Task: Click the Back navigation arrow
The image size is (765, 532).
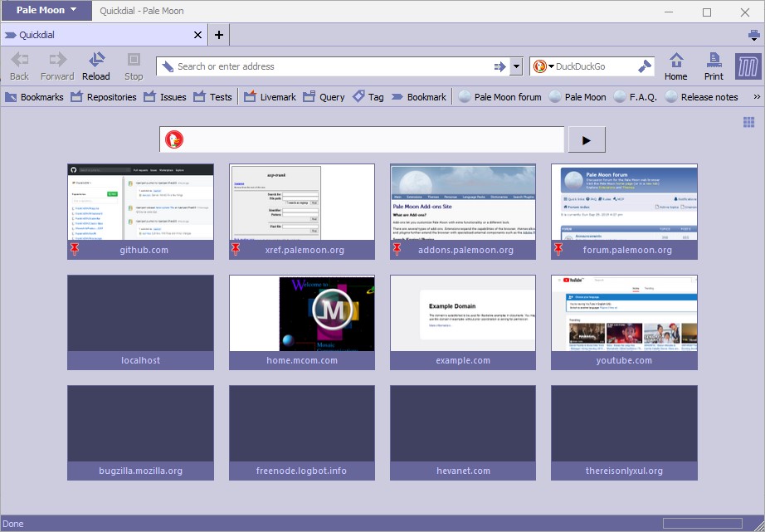Action: click(20, 66)
